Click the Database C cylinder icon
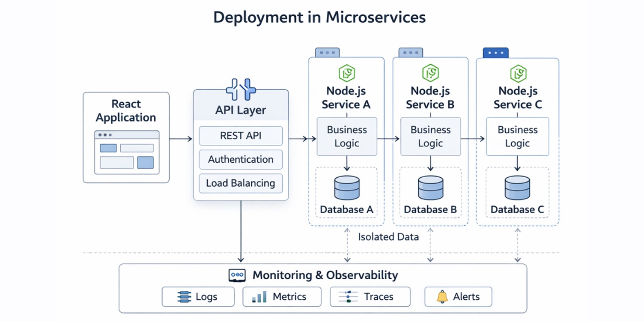Image resolution: width=644 pixels, height=322 pixels. [x=517, y=187]
